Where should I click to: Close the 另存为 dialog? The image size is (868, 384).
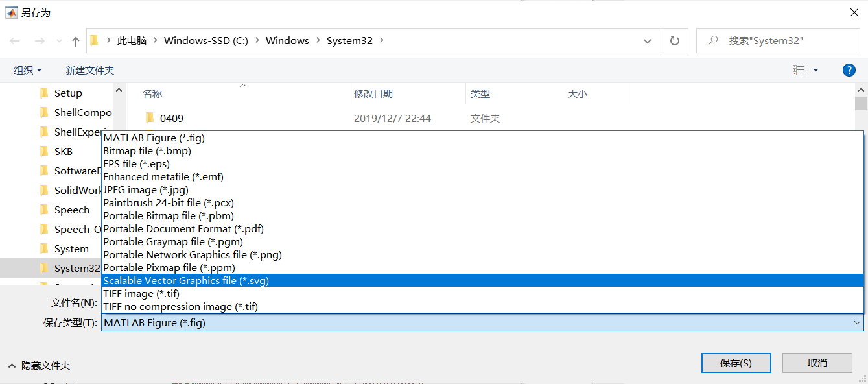tap(853, 12)
